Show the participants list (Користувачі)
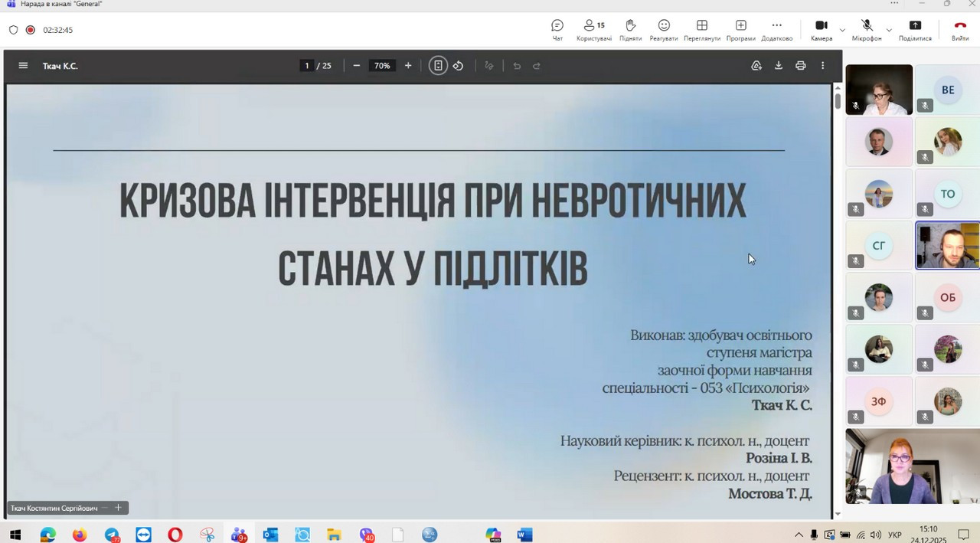The width and height of the screenshot is (980, 543). [x=593, y=30]
